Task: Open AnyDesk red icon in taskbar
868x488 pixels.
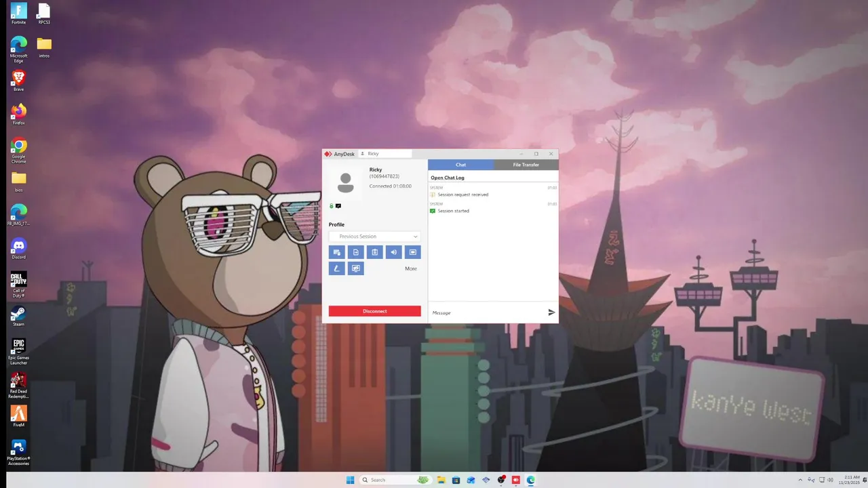Action: [516, 480]
